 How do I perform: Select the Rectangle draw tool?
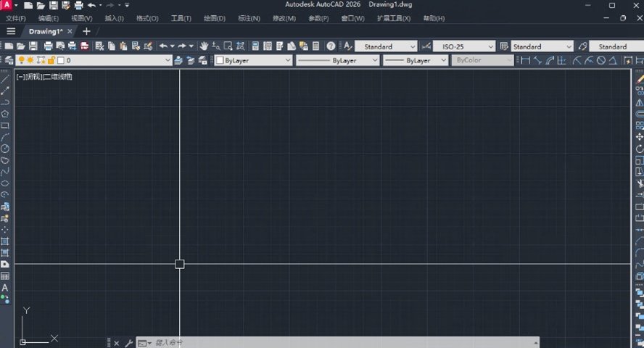[x=5, y=125]
